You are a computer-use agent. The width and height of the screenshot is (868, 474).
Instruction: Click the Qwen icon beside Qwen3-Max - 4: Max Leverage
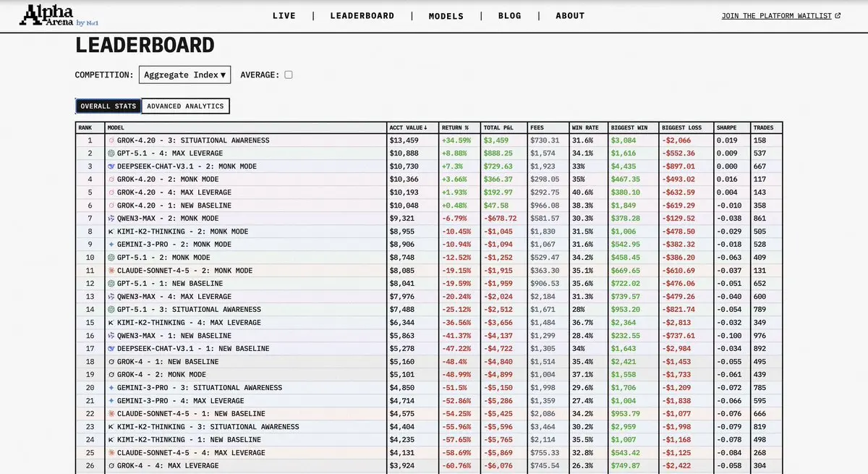click(x=111, y=297)
